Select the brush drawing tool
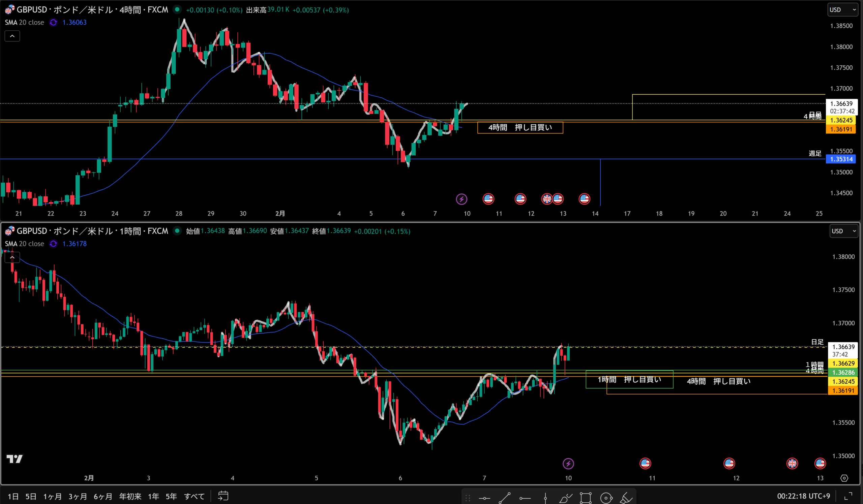The width and height of the screenshot is (863, 504). 565,498
